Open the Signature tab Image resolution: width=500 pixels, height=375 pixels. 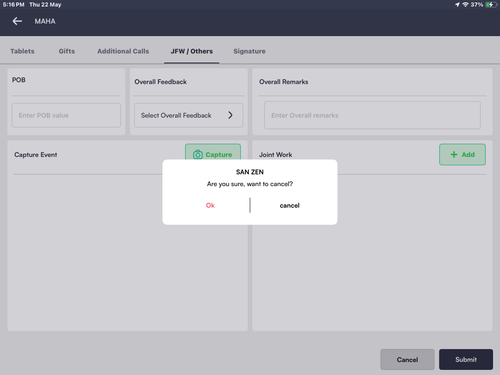click(x=249, y=51)
